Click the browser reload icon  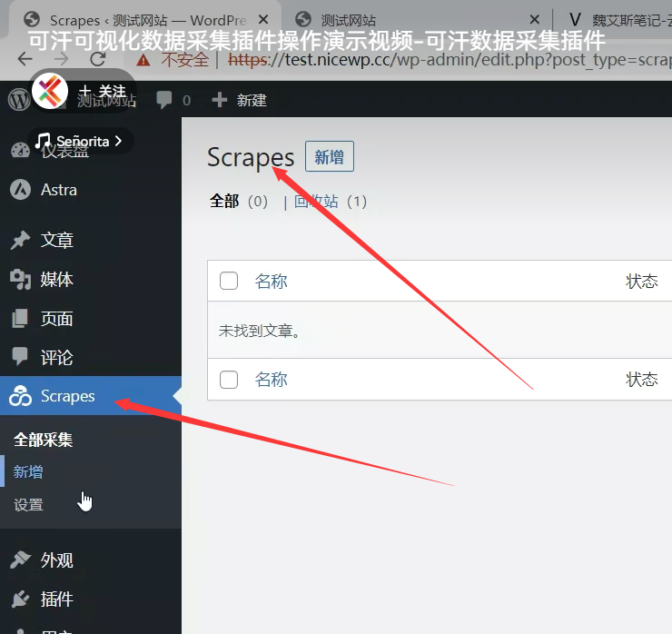point(97,59)
